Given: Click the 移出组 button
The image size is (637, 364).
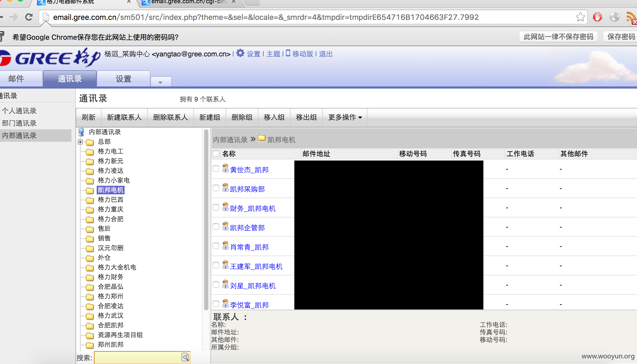Looking at the screenshot, I should click(306, 117).
